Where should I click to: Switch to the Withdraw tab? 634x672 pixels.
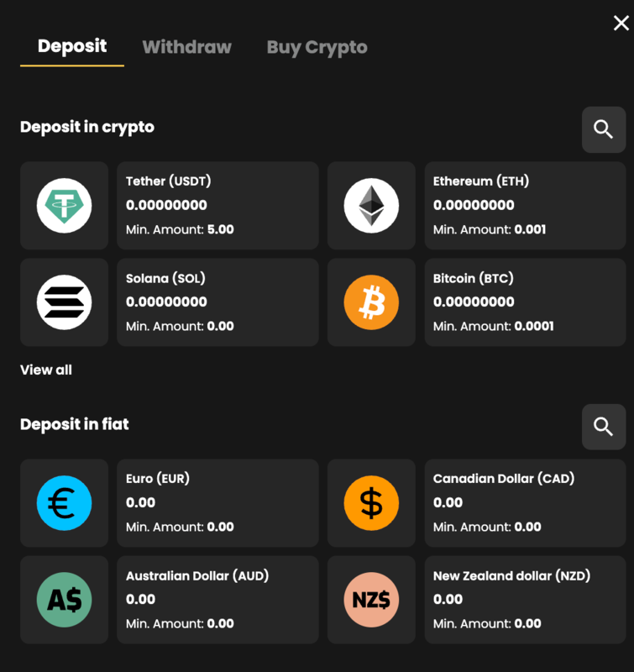click(186, 47)
